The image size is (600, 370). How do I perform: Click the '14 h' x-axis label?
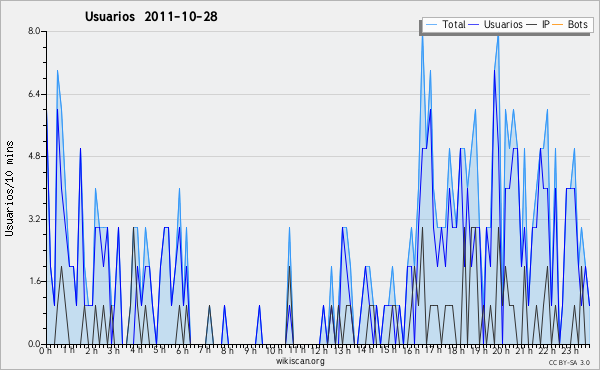(x=365, y=350)
